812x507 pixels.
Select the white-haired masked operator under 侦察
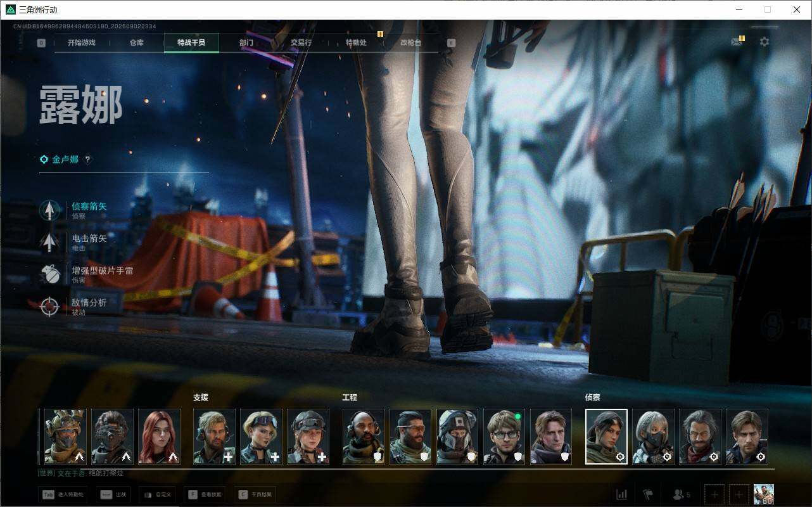tap(654, 437)
